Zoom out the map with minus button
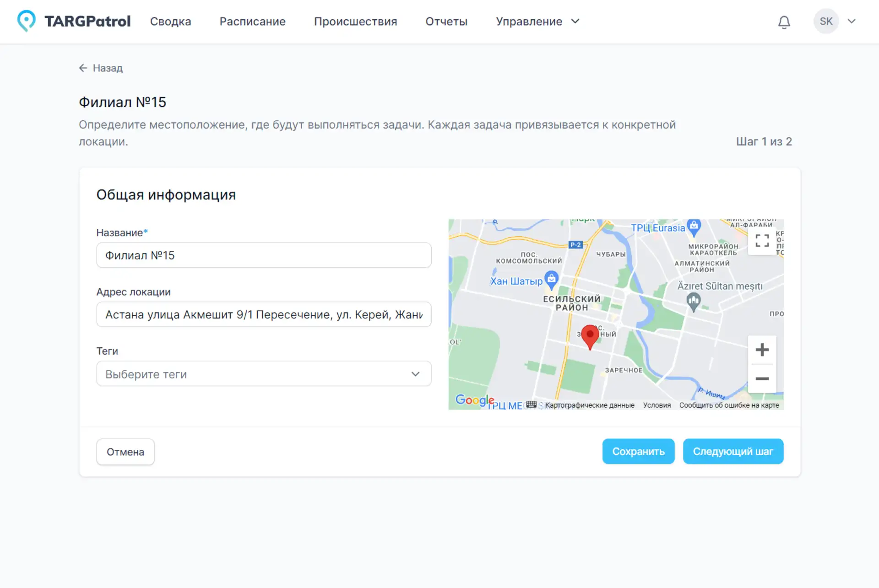879x588 pixels. coord(762,379)
